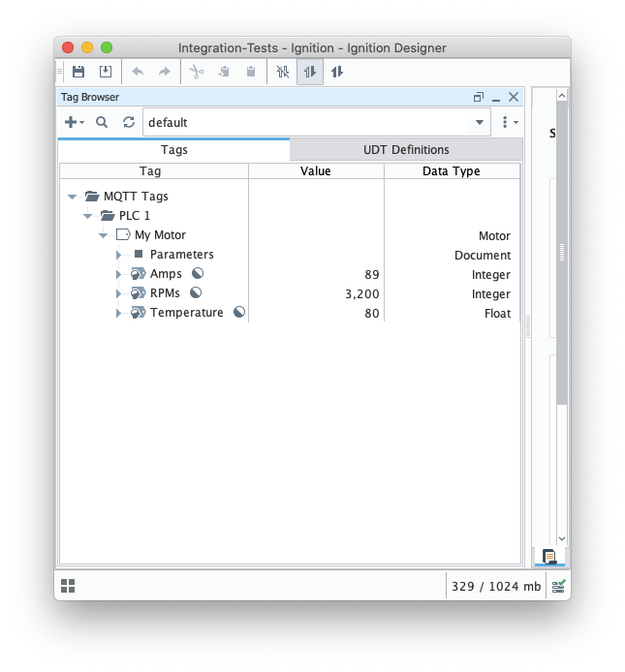Open the Tag Browser three-dot options menu
Image resolution: width=625 pixels, height=672 pixels.
click(x=509, y=122)
